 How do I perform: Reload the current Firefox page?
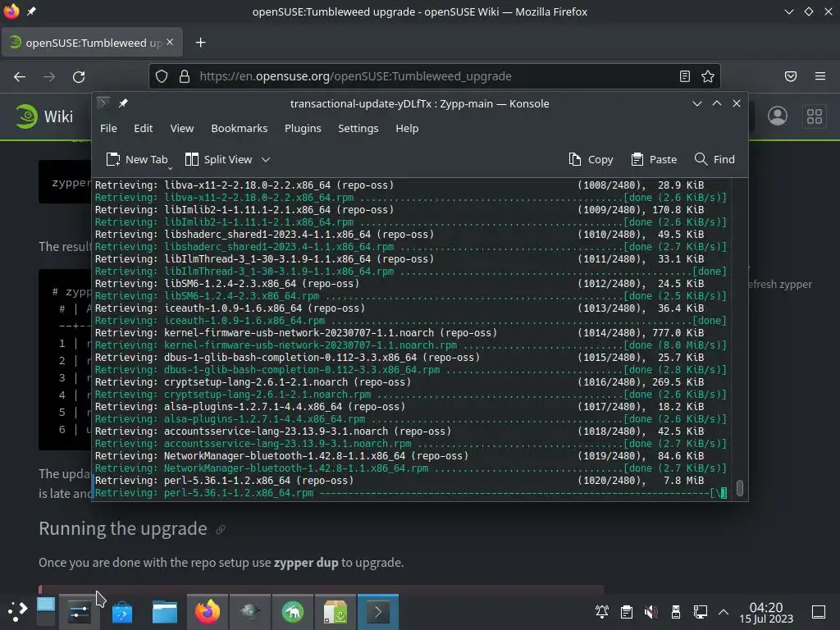(x=79, y=76)
